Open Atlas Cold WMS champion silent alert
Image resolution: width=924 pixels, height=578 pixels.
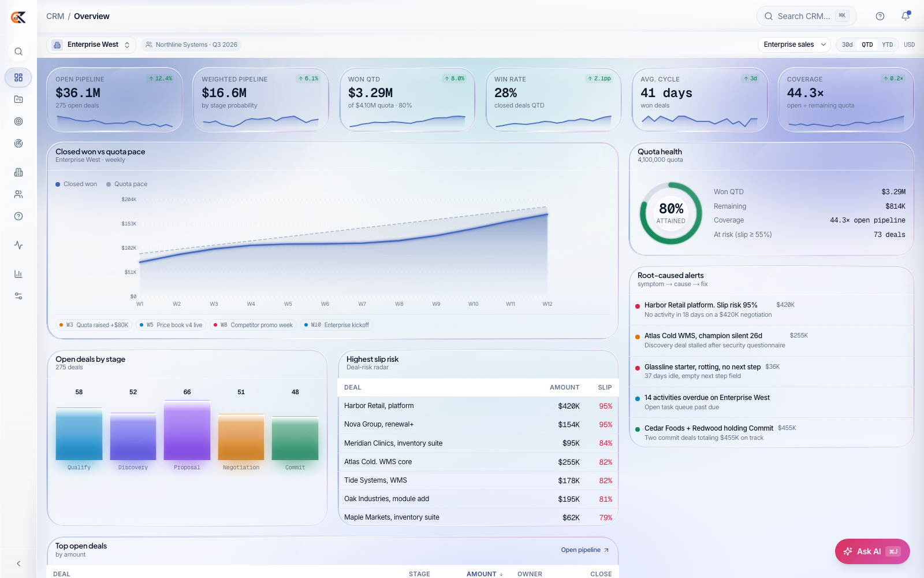772,340
